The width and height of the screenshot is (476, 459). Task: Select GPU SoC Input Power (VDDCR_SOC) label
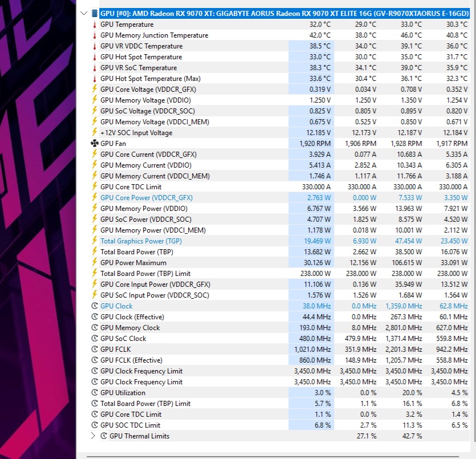(x=155, y=295)
